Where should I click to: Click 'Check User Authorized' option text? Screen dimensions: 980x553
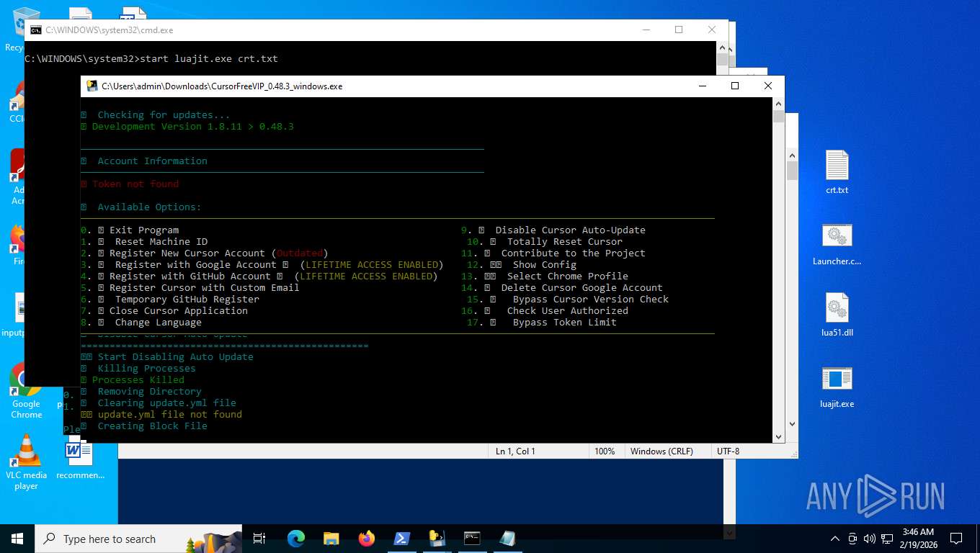coord(567,311)
